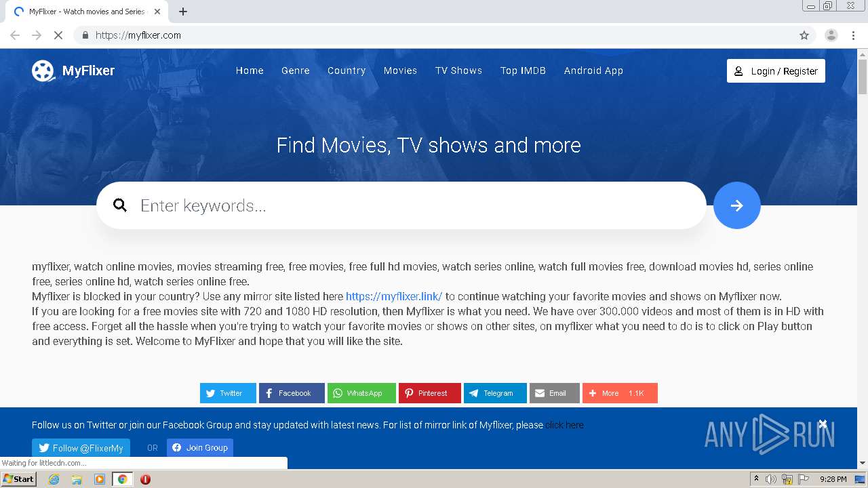The image size is (868, 488).
Task: Switch to the Chrome taskbar button
Action: pyautogui.click(x=123, y=479)
